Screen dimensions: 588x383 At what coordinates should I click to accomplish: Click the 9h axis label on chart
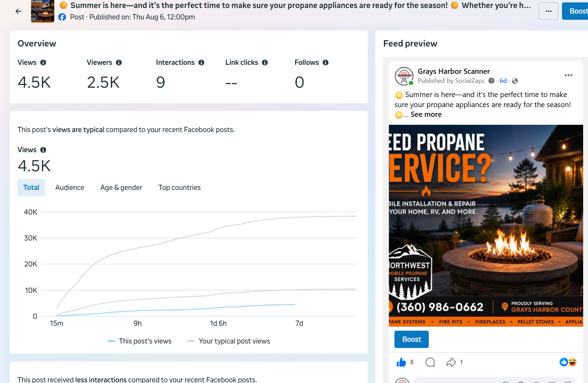137,323
